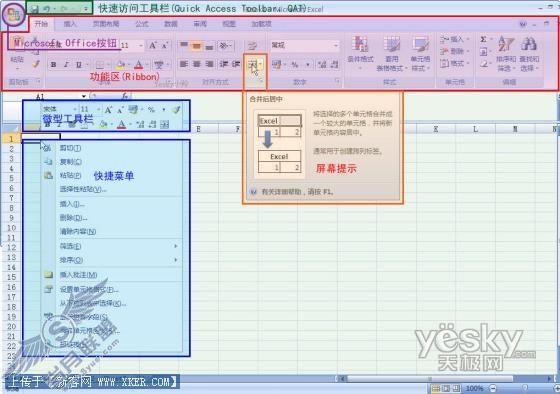Open 单元格样式 cell styles gallery
The width and height of the screenshot is (560, 394).
(420, 54)
